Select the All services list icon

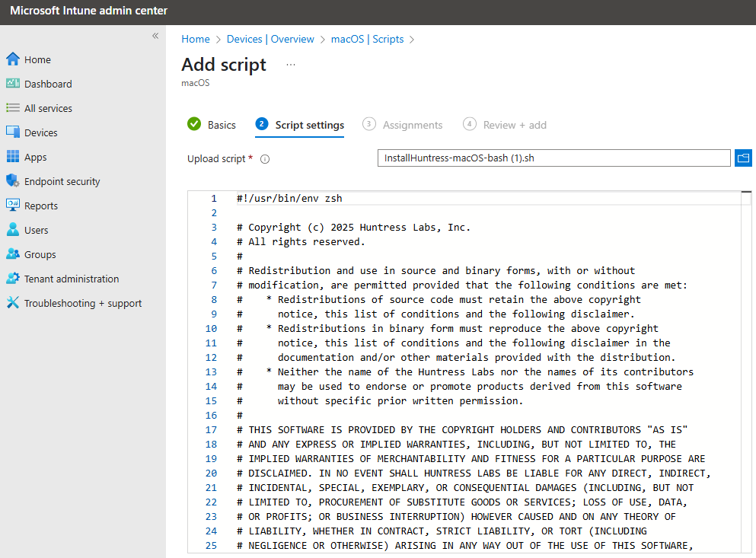click(13, 107)
